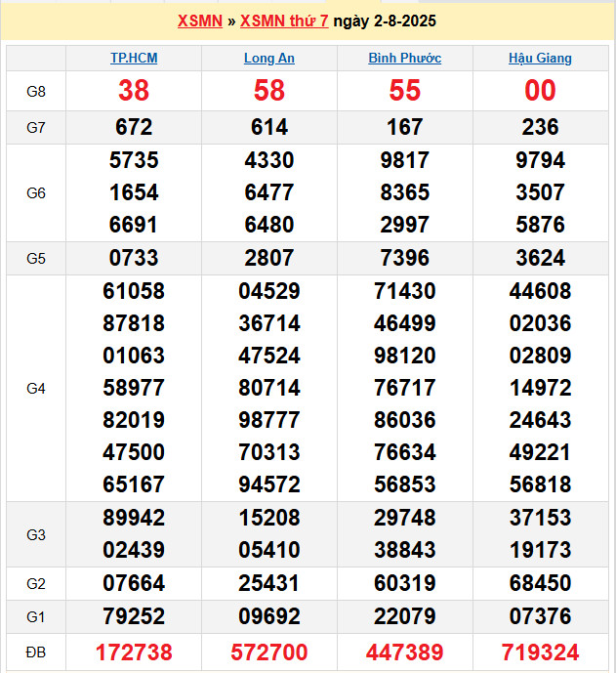Click special prize 172738
Viewport: 616px width, 673px height.
click(x=134, y=652)
